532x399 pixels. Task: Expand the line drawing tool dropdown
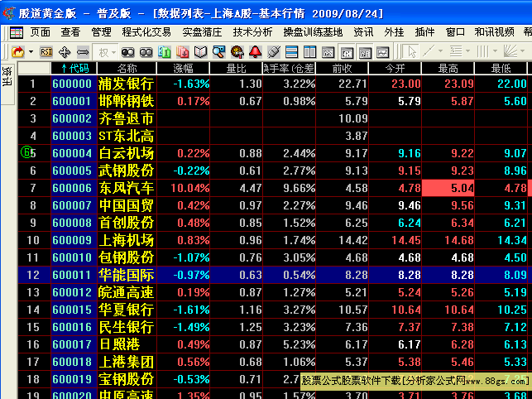pos(441,51)
